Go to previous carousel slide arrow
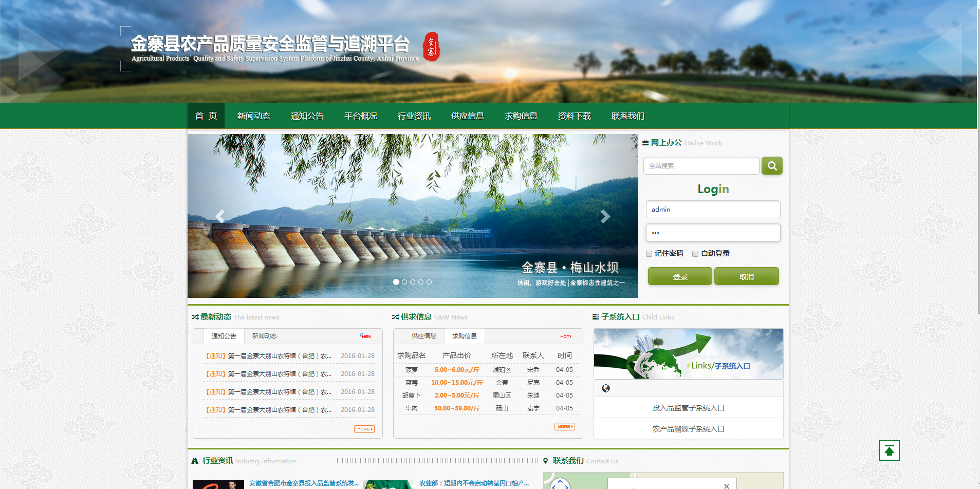Image resolution: width=980 pixels, height=489 pixels. tap(220, 216)
